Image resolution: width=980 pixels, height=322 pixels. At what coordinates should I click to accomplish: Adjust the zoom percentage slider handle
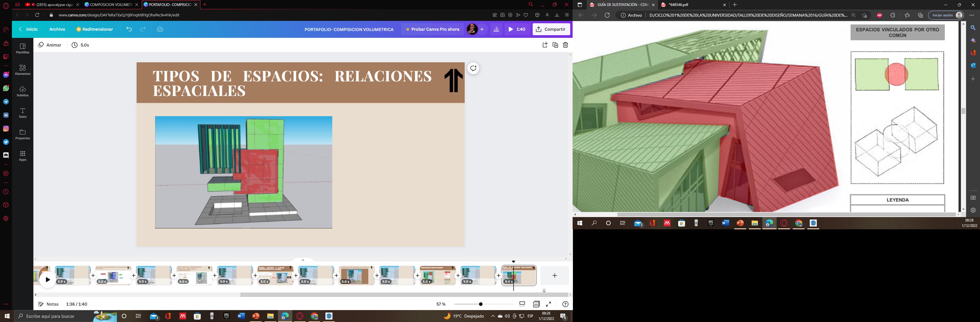pos(481,304)
